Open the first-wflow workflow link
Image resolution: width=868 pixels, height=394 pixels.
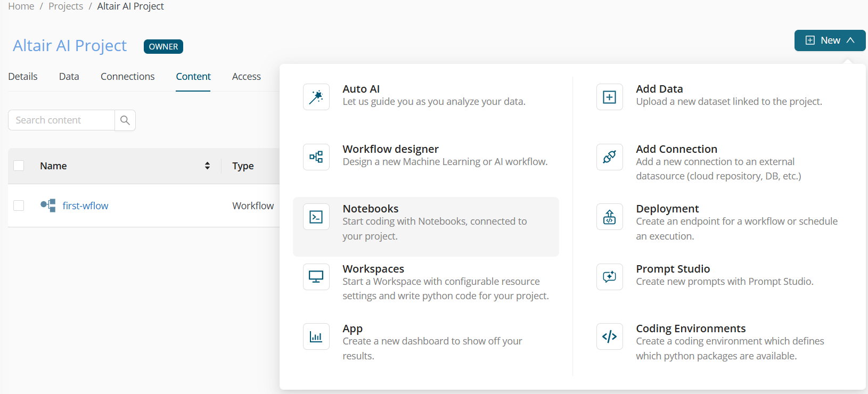85,206
